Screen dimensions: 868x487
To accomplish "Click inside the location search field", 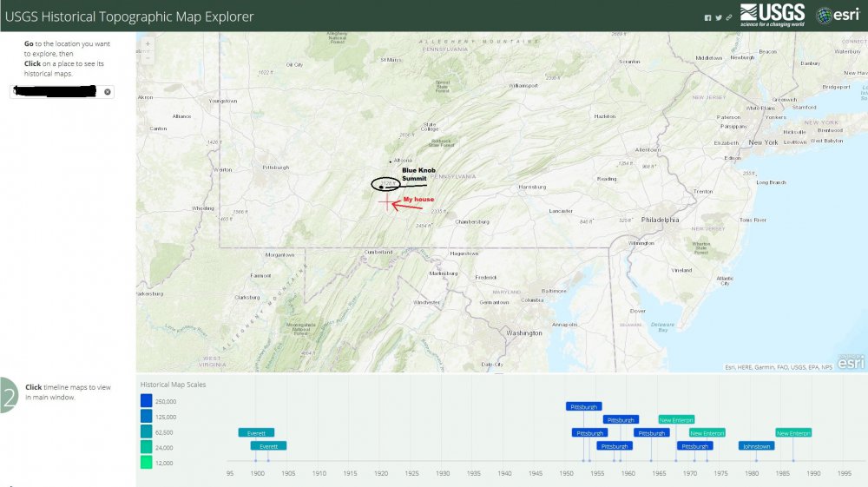I will (x=56, y=91).
